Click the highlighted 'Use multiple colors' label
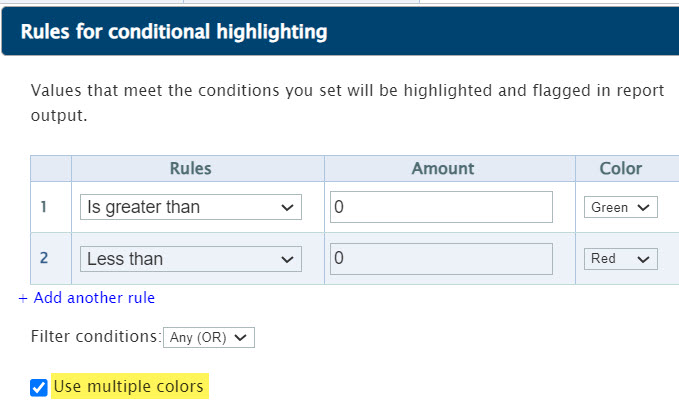 pos(129,386)
